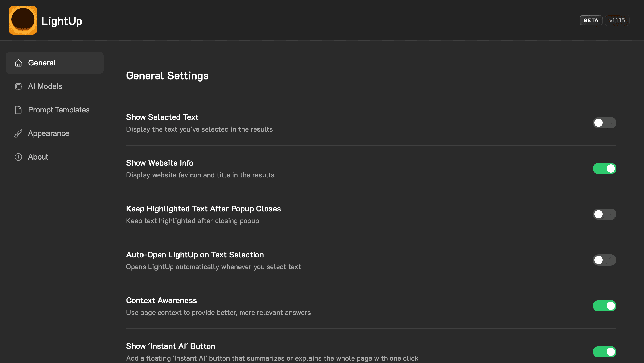The width and height of the screenshot is (644, 363).
Task: Enable the Show Selected Text toggle
Action: coord(604,123)
